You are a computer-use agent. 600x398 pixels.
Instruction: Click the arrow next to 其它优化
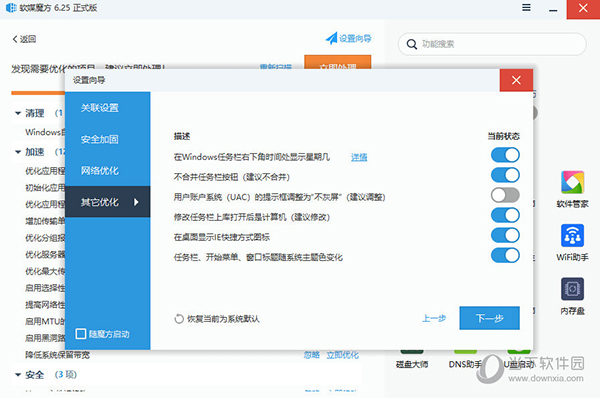[136, 202]
